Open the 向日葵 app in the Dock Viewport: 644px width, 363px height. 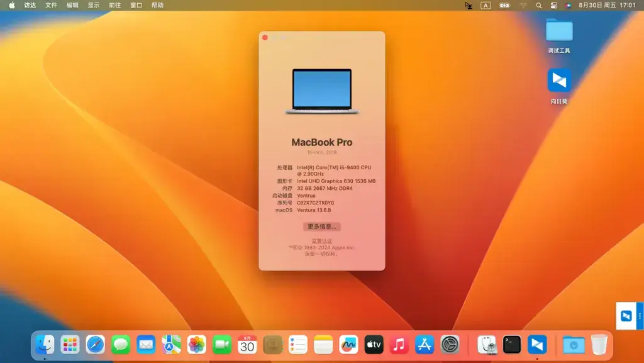(537, 344)
